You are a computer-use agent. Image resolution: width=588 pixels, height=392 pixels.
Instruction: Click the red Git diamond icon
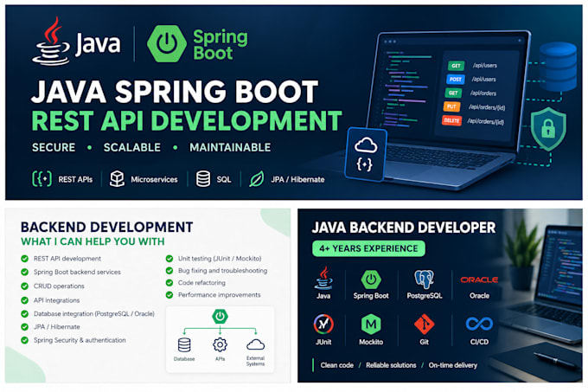tap(424, 325)
